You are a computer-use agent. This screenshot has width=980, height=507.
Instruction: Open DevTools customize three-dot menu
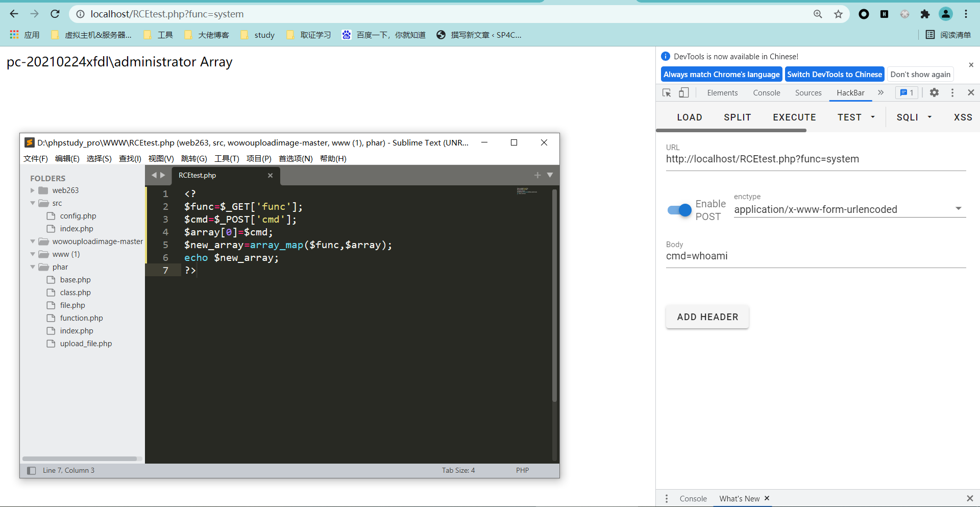click(x=952, y=92)
